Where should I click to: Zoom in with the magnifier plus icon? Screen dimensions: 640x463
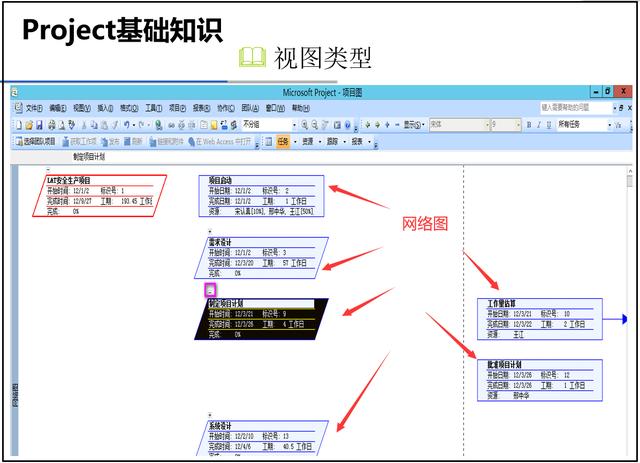[x=304, y=125]
